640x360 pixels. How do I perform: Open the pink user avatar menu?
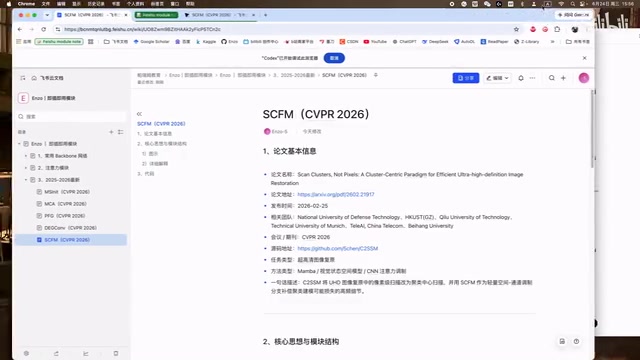584,78
